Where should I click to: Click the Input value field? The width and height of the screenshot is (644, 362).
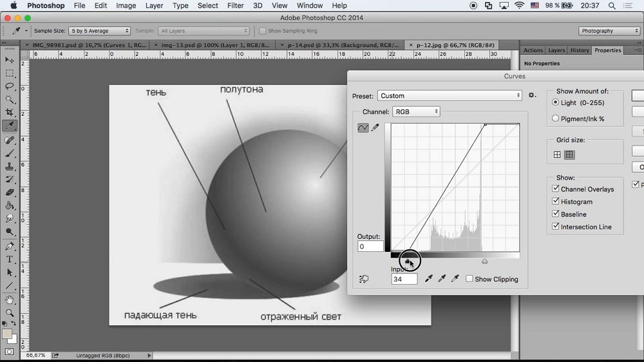point(404,279)
